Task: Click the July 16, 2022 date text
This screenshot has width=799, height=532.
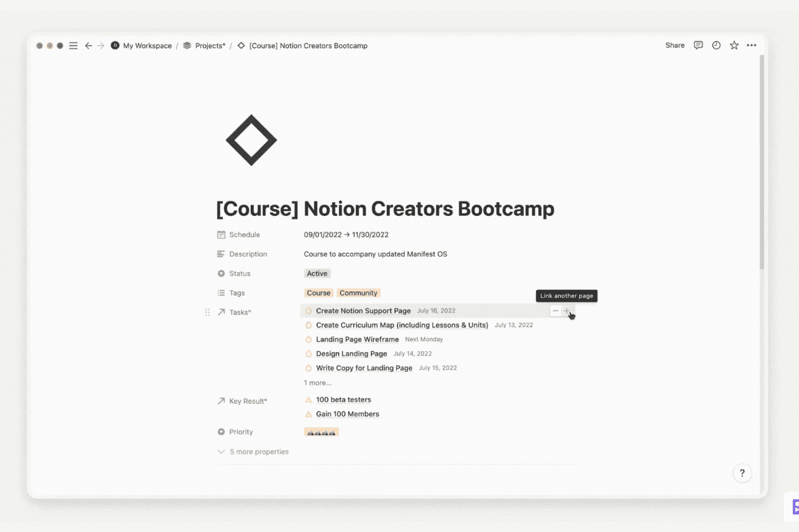Action: [436, 311]
